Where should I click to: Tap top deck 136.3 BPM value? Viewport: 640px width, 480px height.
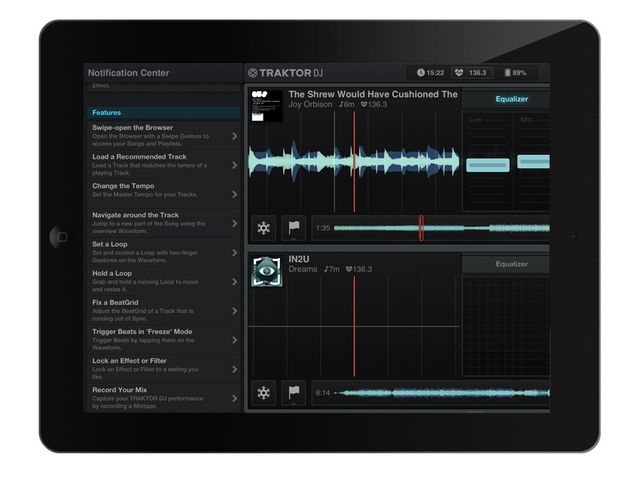tap(374, 104)
